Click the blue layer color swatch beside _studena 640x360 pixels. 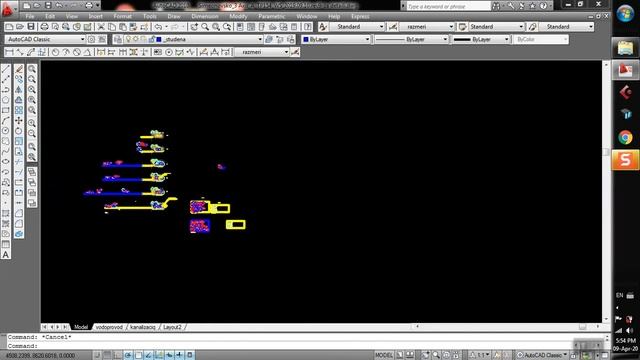[x=159, y=39]
